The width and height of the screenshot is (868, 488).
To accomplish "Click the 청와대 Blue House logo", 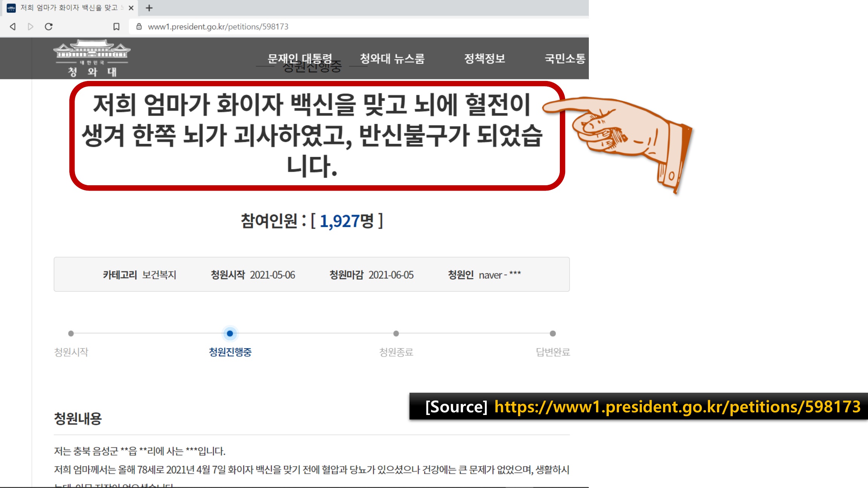I will (x=92, y=58).
